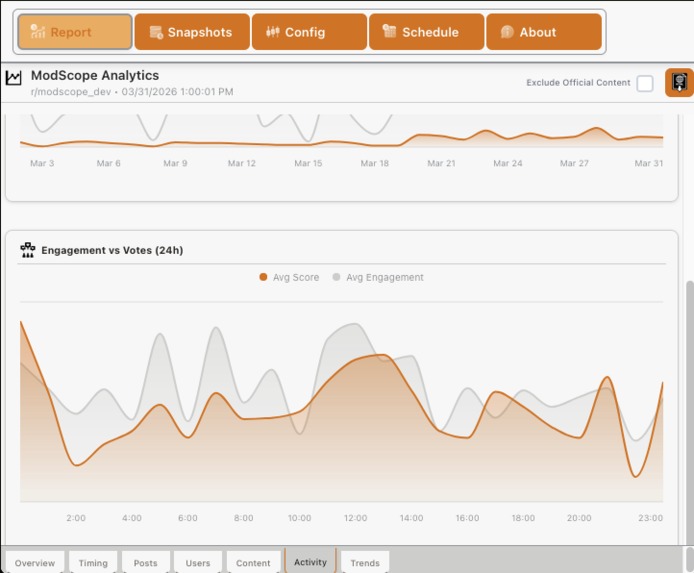This screenshot has height=573, width=694.
Task: Click the 6:00 axis label
Action: click(188, 518)
